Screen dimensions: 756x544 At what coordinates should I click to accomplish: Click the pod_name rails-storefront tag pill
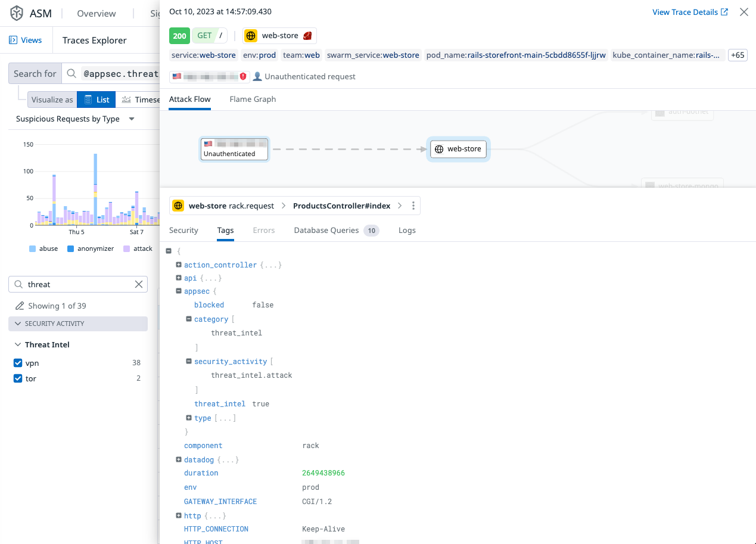pyautogui.click(x=516, y=55)
